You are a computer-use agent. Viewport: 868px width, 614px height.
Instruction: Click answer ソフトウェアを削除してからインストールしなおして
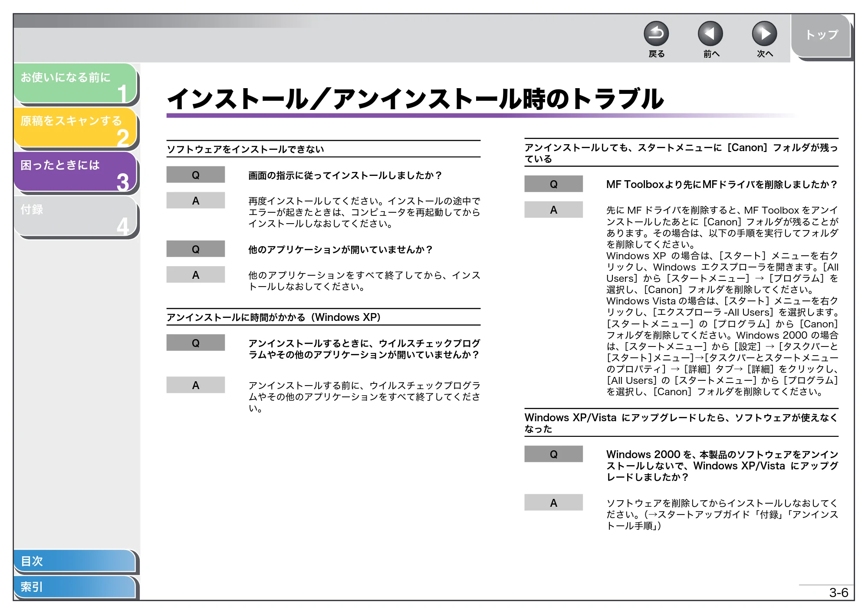coord(722,514)
